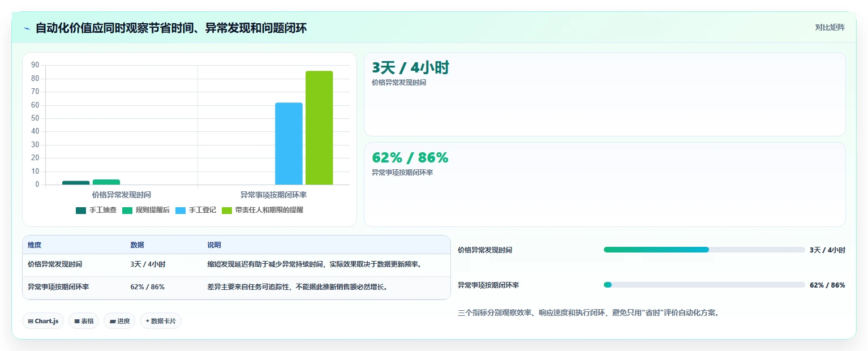Click the 说明 column header
Image resolution: width=868 pixels, height=351 pixels.
click(214, 245)
